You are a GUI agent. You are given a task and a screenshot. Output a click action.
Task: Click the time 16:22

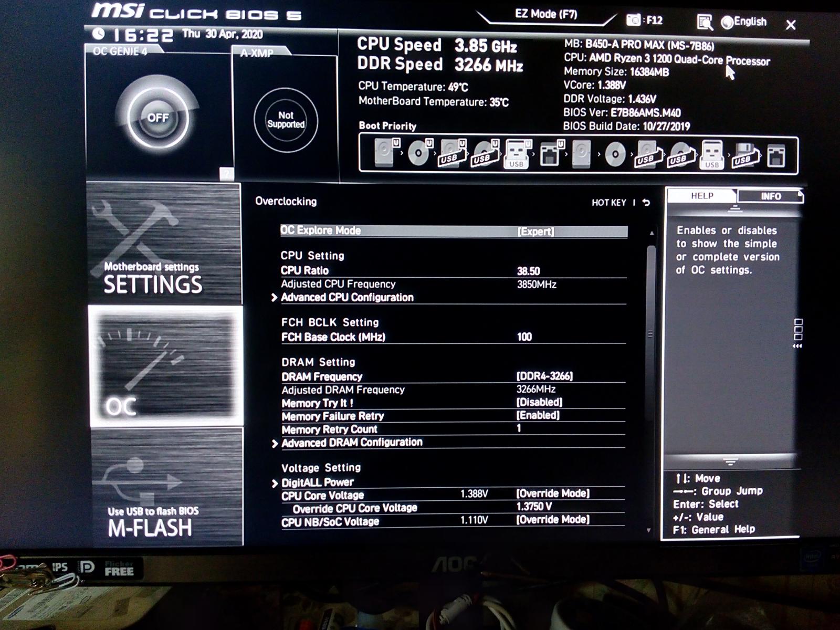click(x=142, y=35)
